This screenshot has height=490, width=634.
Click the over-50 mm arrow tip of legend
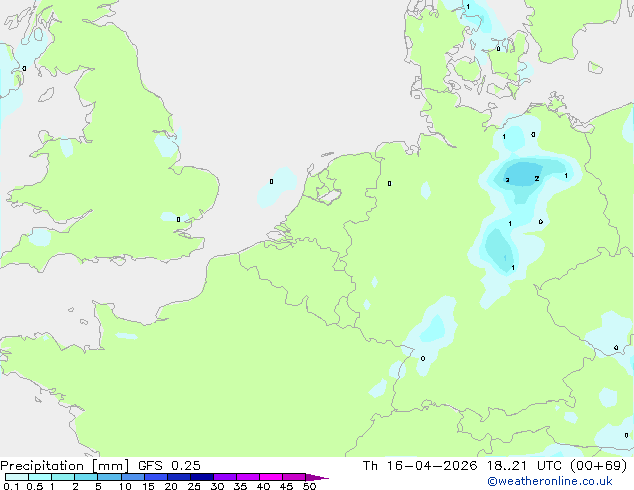(x=317, y=477)
